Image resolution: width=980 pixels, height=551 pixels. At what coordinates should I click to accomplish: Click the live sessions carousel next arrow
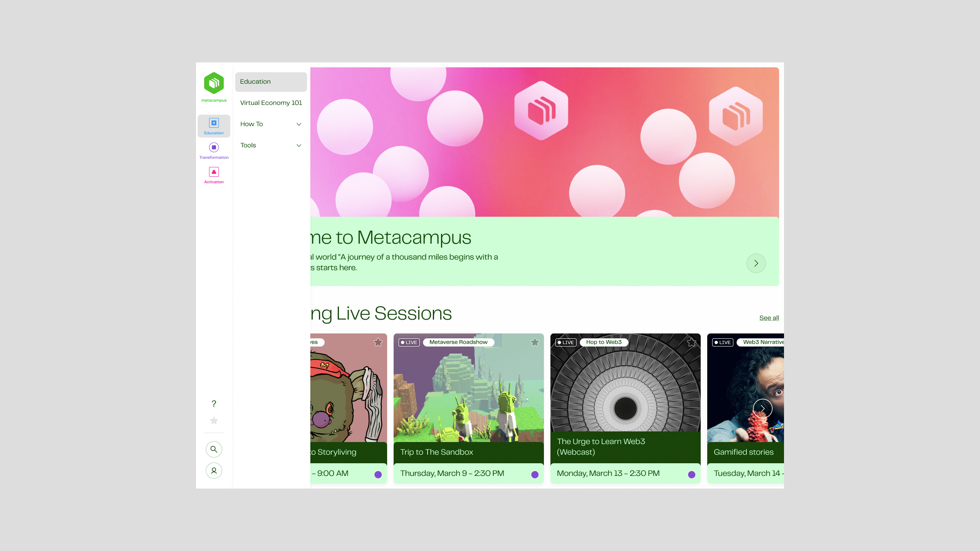(x=763, y=409)
